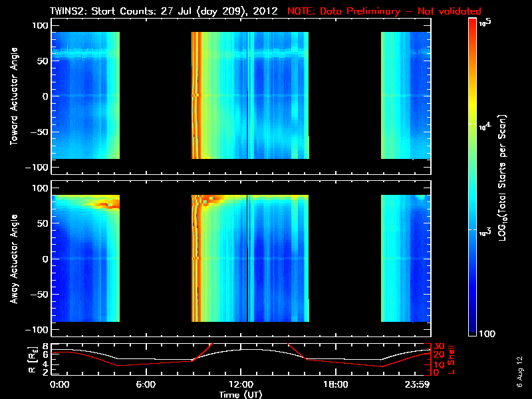Click the 0:00 time axis label
Viewport: 532px width, 399px height.
(x=60, y=384)
